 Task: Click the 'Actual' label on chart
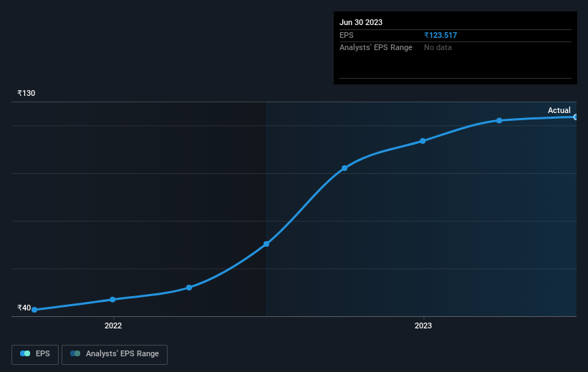tap(559, 110)
